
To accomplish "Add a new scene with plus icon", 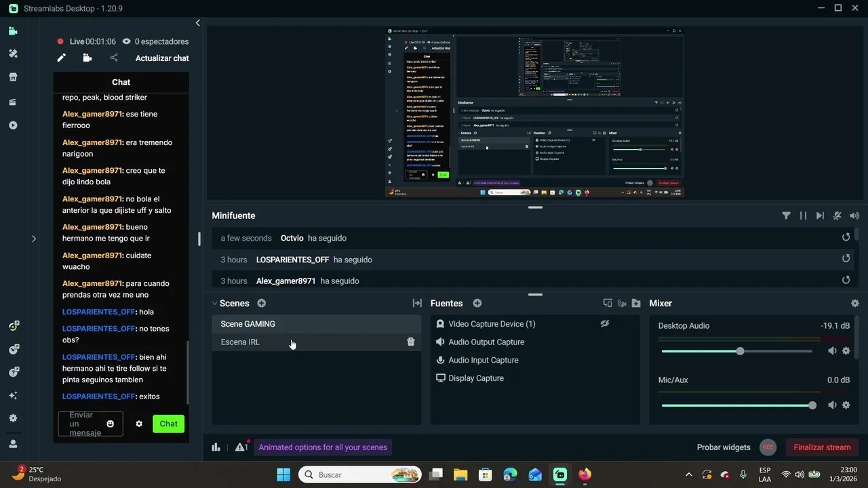I will (262, 304).
